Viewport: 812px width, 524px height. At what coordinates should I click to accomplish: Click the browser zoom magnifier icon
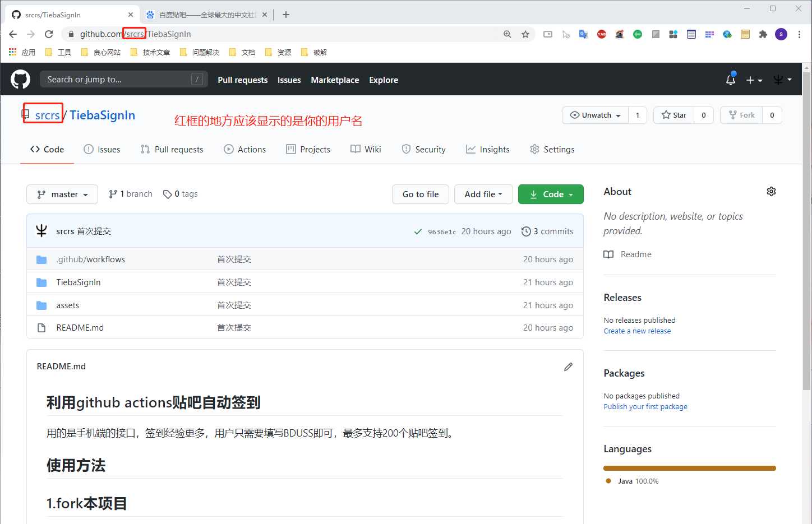[x=507, y=34]
